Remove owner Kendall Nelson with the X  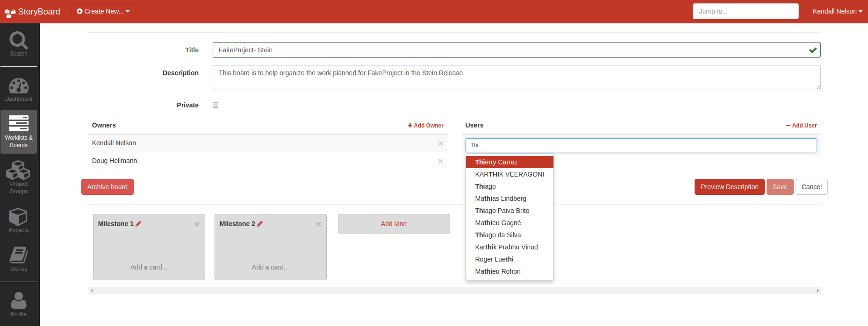pos(440,143)
